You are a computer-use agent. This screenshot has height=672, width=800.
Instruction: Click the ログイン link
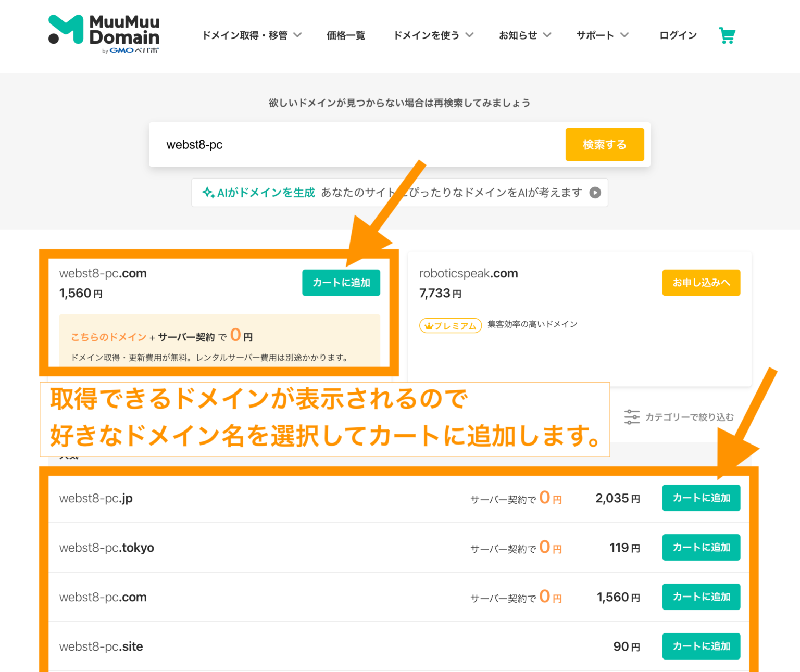(x=678, y=35)
